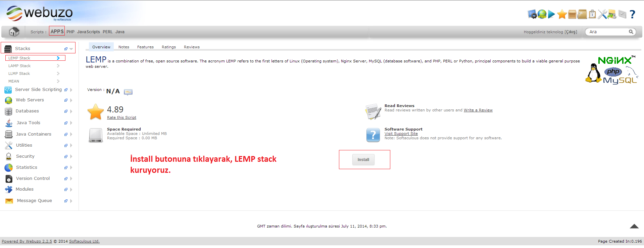Collapse the Stacks category arrow

click(71, 49)
